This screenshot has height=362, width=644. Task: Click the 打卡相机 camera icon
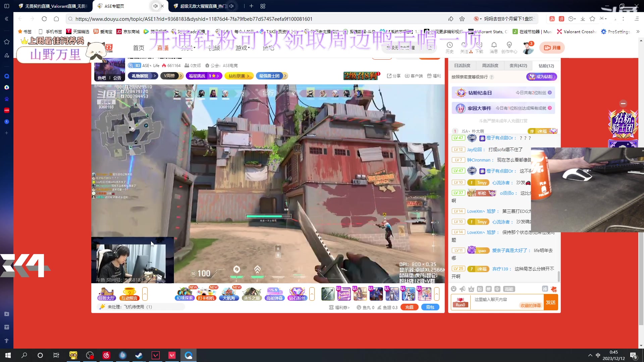(x=206, y=294)
